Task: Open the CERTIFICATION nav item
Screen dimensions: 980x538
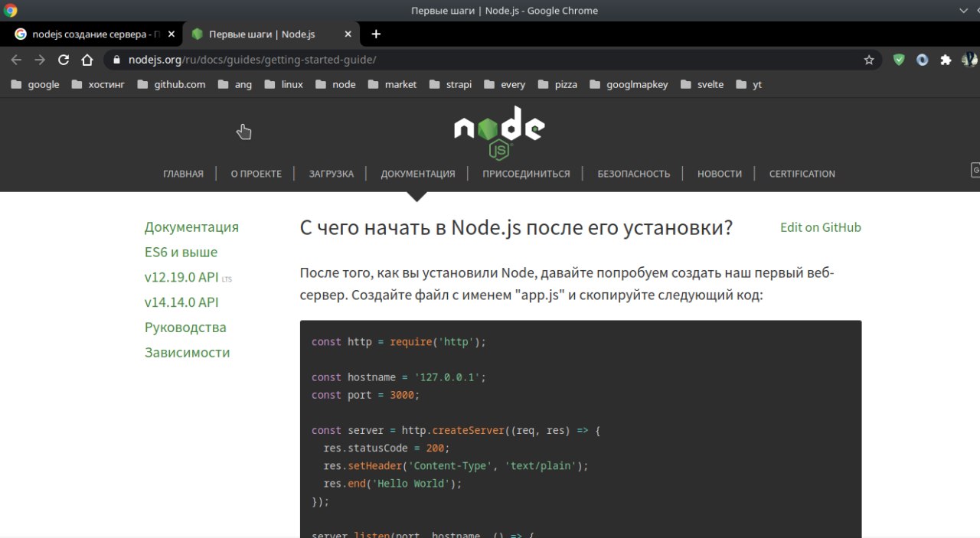Action: (802, 174)
